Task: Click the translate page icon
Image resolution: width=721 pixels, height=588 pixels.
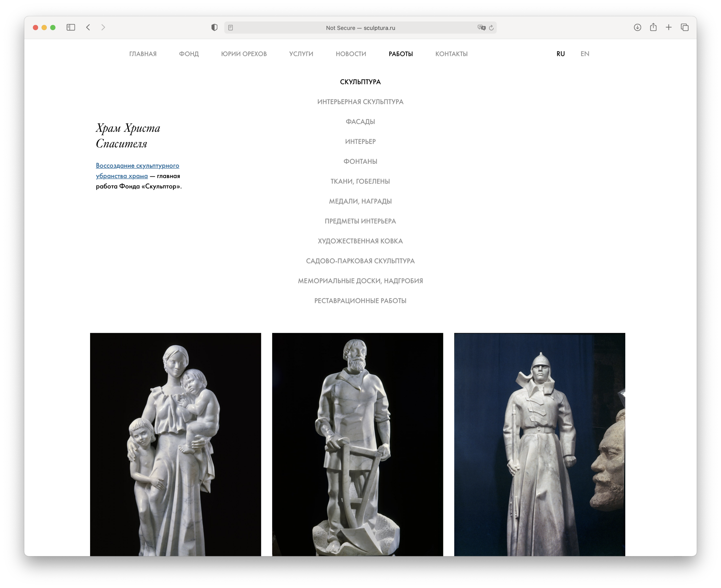Action: click(x=481, y=28)
